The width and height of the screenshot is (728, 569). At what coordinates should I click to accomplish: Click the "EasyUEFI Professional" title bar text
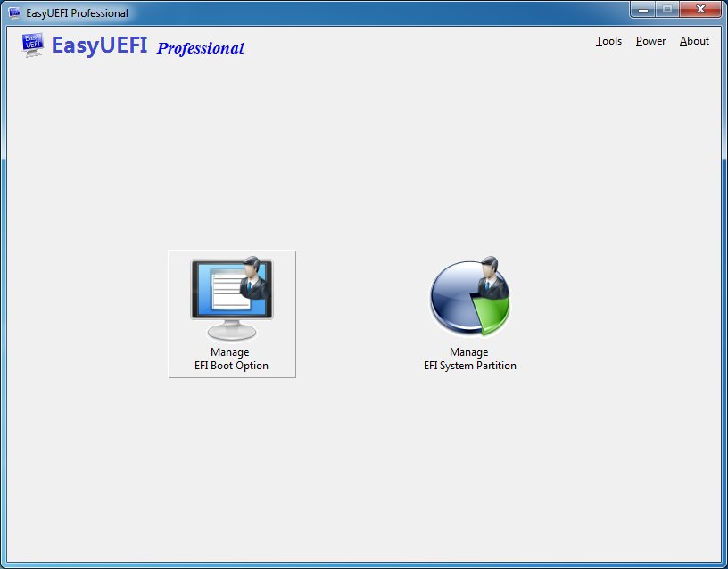(77, 13)
